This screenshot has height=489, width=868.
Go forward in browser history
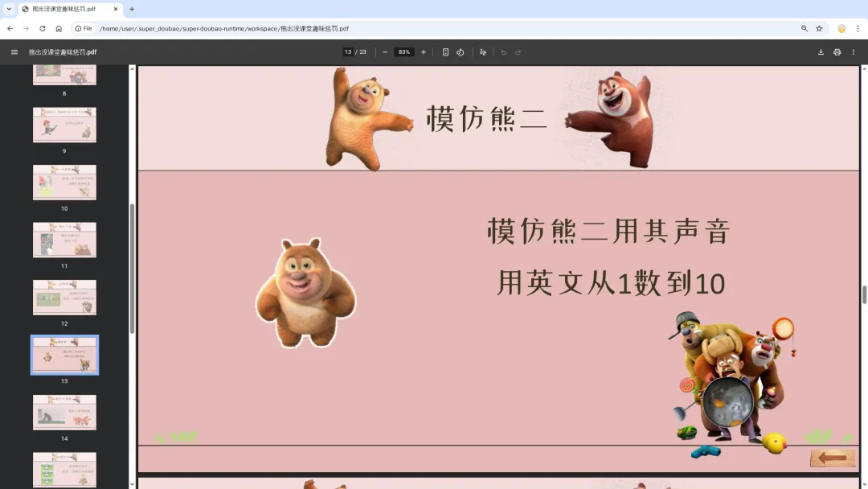[26, 28]
